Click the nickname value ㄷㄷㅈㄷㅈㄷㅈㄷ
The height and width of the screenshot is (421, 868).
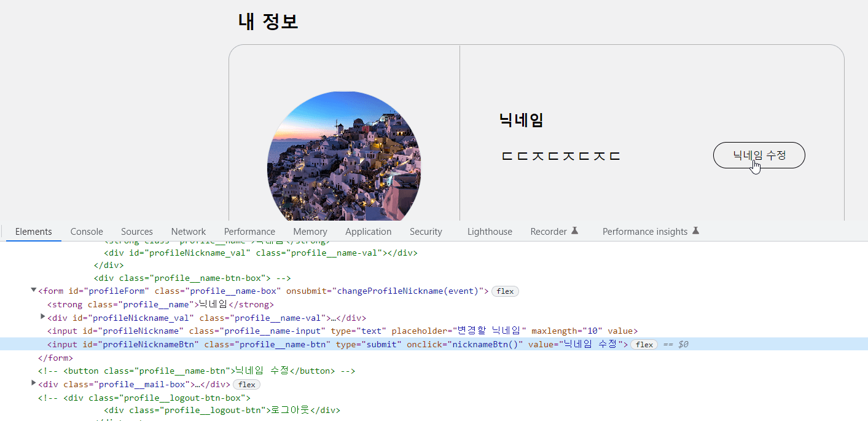(561, 156)
